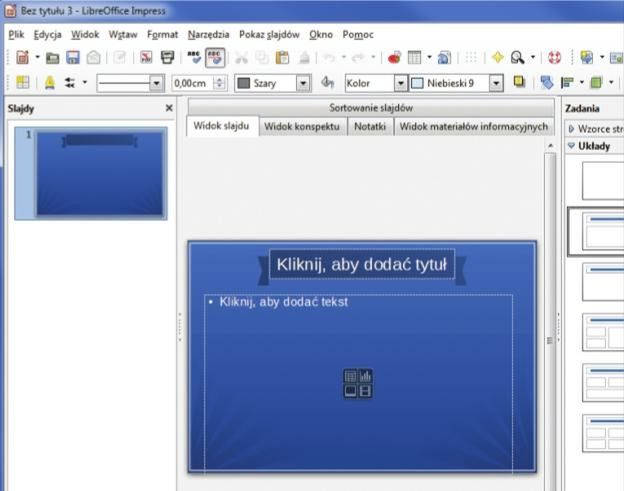
Task: Click the Print icon in toolbar
Action: (x=167, y=58)
